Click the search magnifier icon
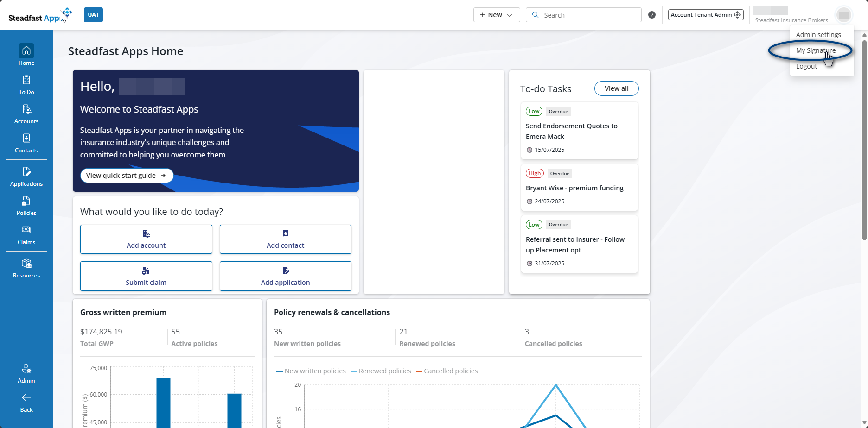Image resolution: width=868 pixels, height=428 pixels. tap(536, 15)
